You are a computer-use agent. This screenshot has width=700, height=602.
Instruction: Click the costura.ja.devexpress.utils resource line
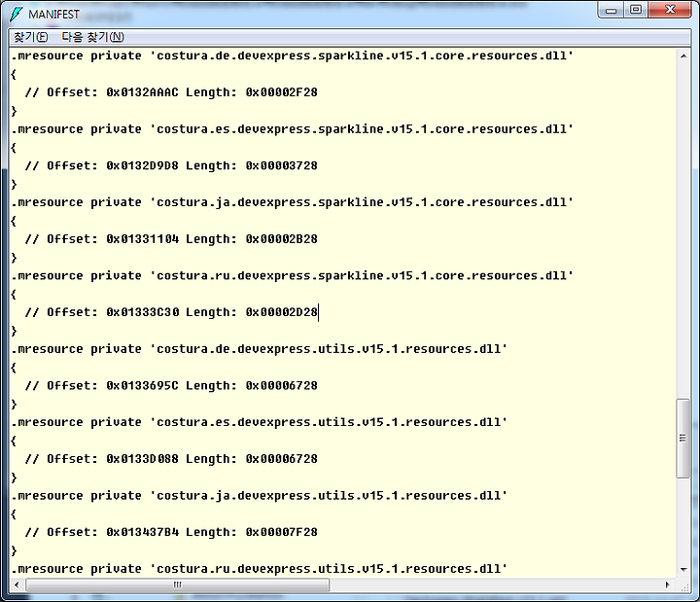[x=260, y=496]
